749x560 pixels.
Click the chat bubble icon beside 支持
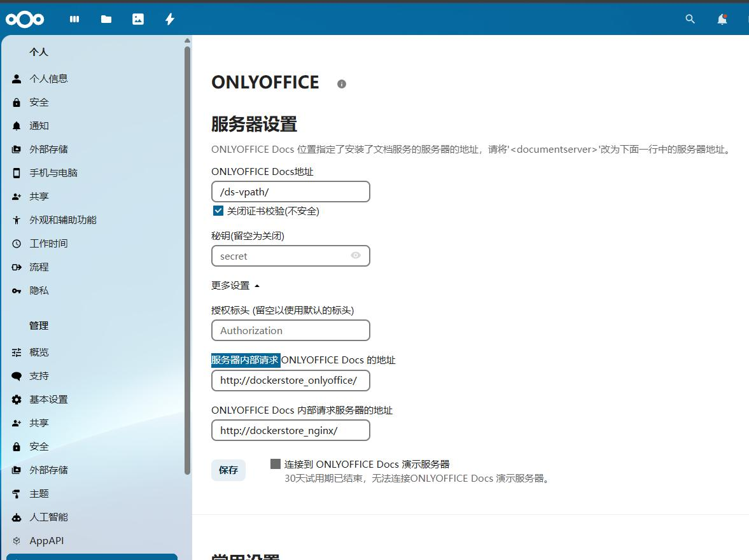pos(17,376)
